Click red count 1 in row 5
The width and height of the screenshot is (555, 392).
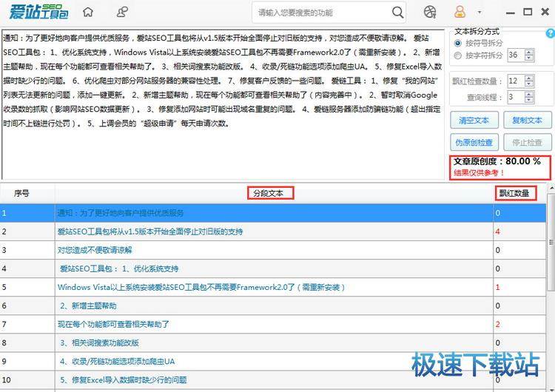coord(498,287)
